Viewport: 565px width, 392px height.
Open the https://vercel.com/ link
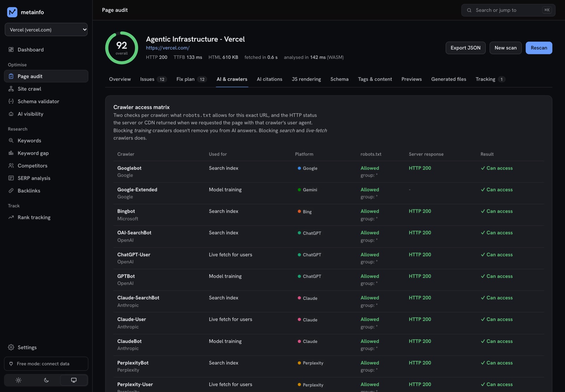(x=168, y=48)
